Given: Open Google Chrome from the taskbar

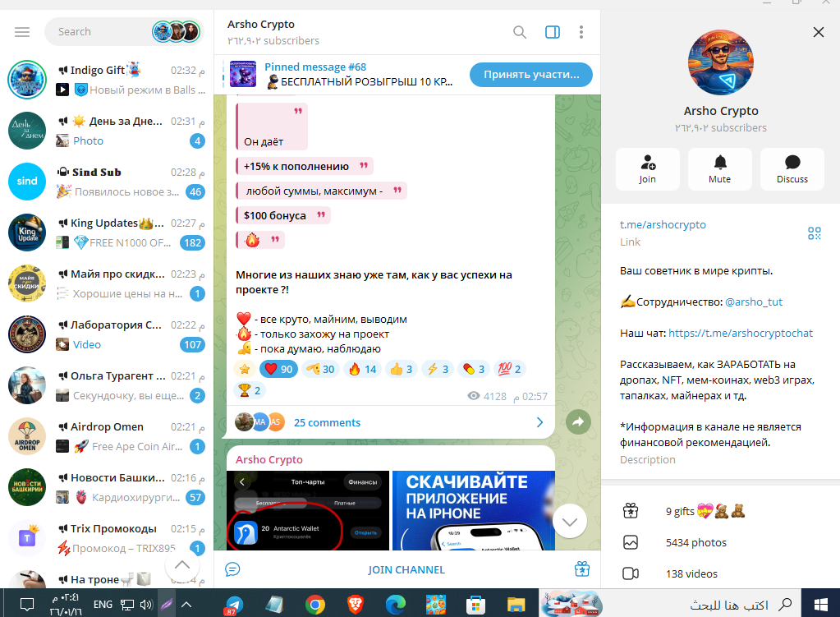Looking at the screenshot, I should coord(315,605).
